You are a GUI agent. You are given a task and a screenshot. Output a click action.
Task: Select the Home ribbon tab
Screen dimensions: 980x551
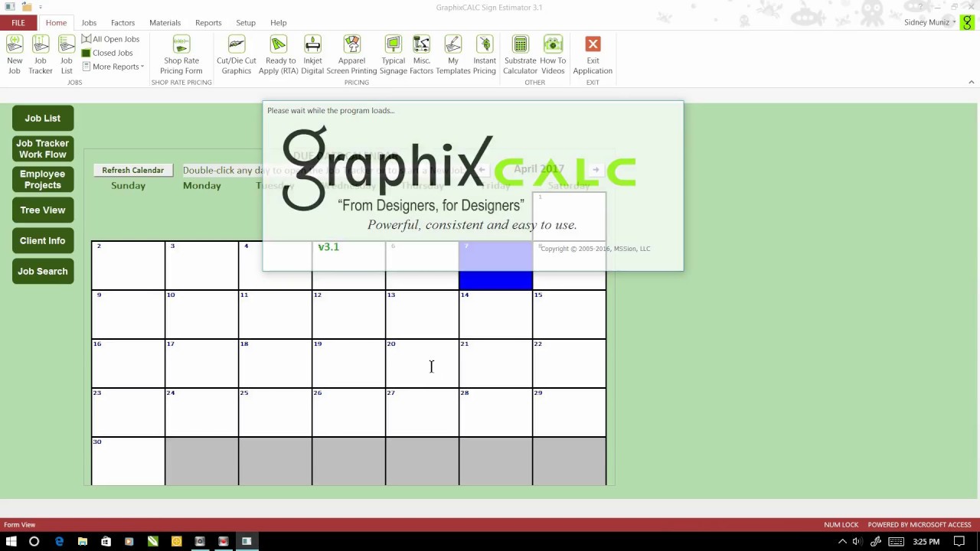click(x=56, y=23)
